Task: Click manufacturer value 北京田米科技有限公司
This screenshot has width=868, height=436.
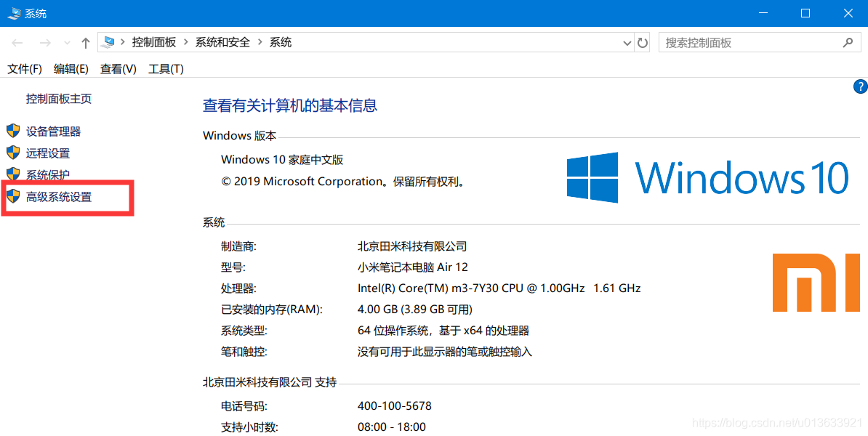Action: (x=412, y=246)
